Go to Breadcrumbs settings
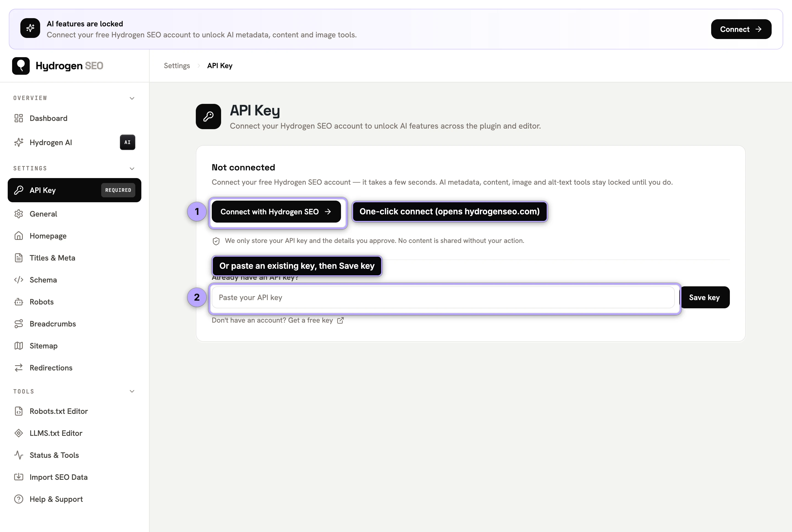Image resolution: width=792 pixels, height=532 pixels. click(x=53, y=324)
